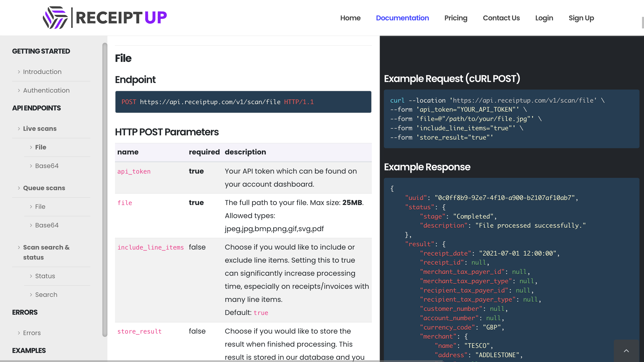
Task: Click the ReceiptUp logo icon
Action: pos(55,18)
